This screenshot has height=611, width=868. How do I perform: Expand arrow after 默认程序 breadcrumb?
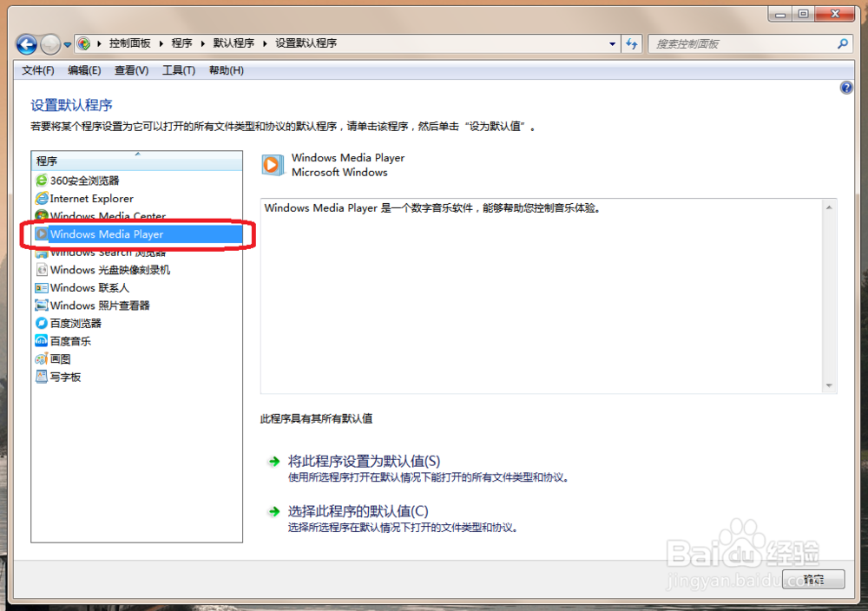tap(265, 43)
